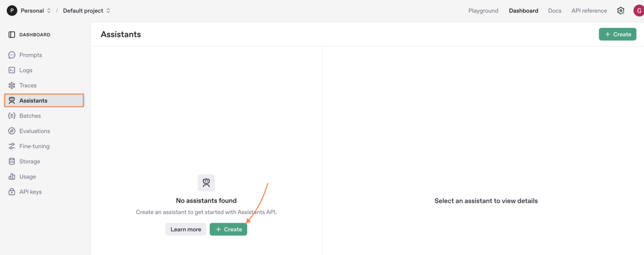Click the Evaluations icon
Viewport: 644px width, 255px height.
point(12,131)
